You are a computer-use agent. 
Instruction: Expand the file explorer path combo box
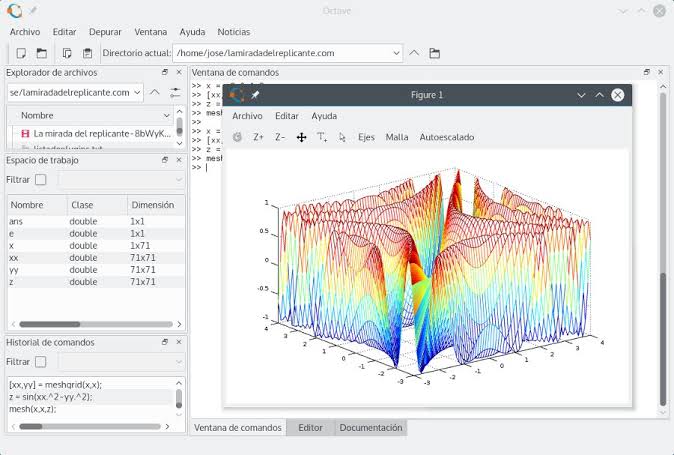pyautogui.click(x=137, y=92)
